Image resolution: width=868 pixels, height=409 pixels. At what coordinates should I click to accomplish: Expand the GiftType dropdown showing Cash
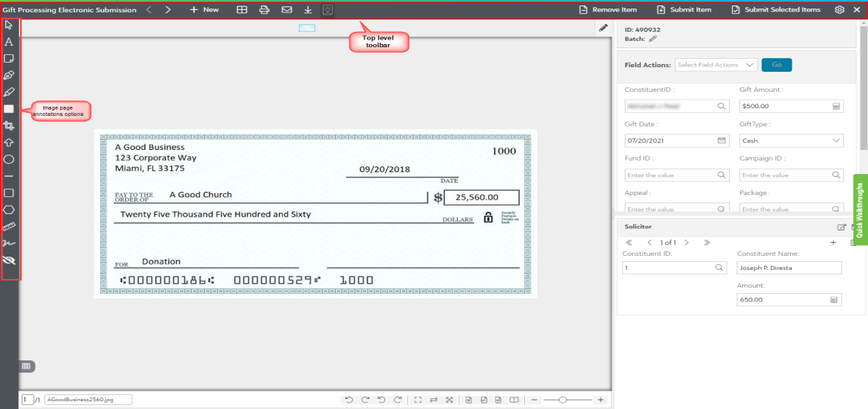click(791, 141)
